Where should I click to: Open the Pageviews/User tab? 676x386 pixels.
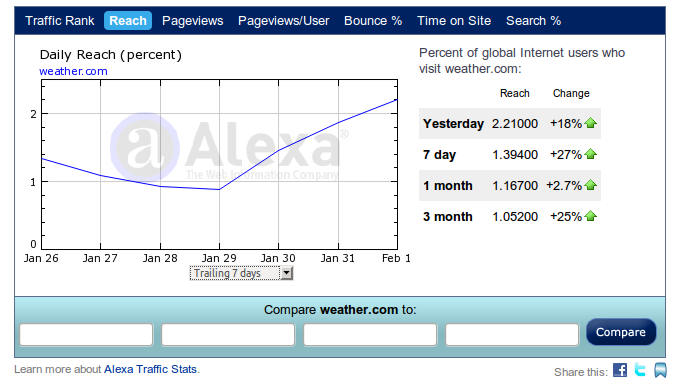(283, 21)
